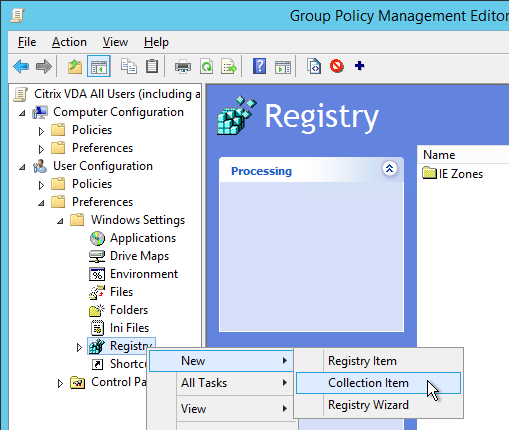Screen dimensions: 509x430
Task: Select Citrix VDA All Users root node
Action: [117, 94]
